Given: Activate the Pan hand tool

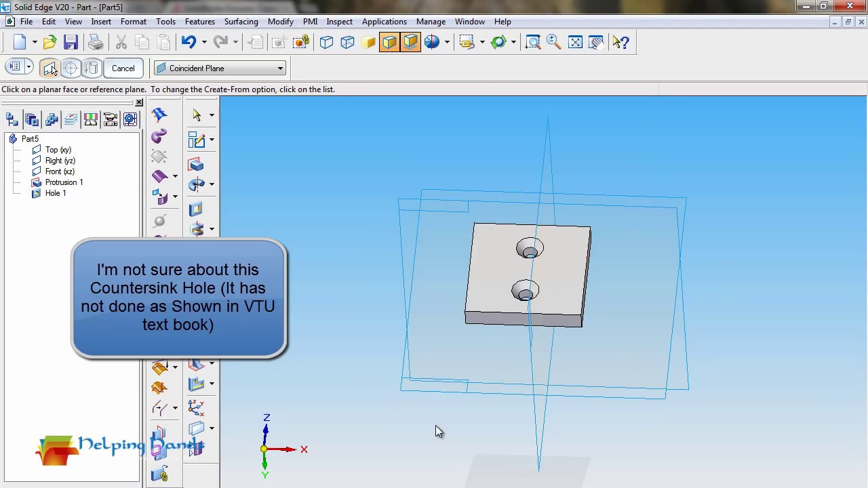Looking at the screenshot, I should tap(596, 42).
